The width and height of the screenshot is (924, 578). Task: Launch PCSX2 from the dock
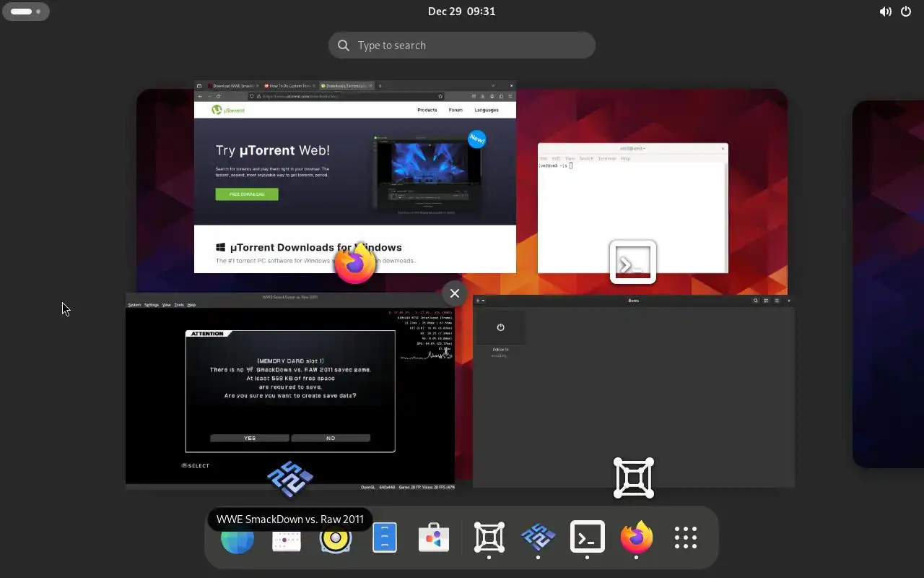tap(539, 538)
